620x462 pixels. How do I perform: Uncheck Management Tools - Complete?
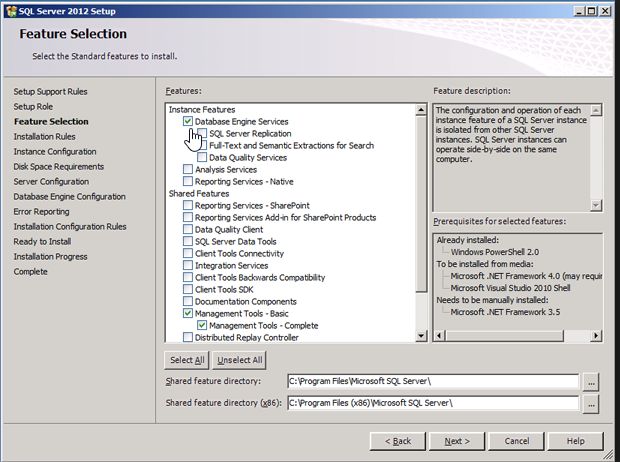point(202,326)
